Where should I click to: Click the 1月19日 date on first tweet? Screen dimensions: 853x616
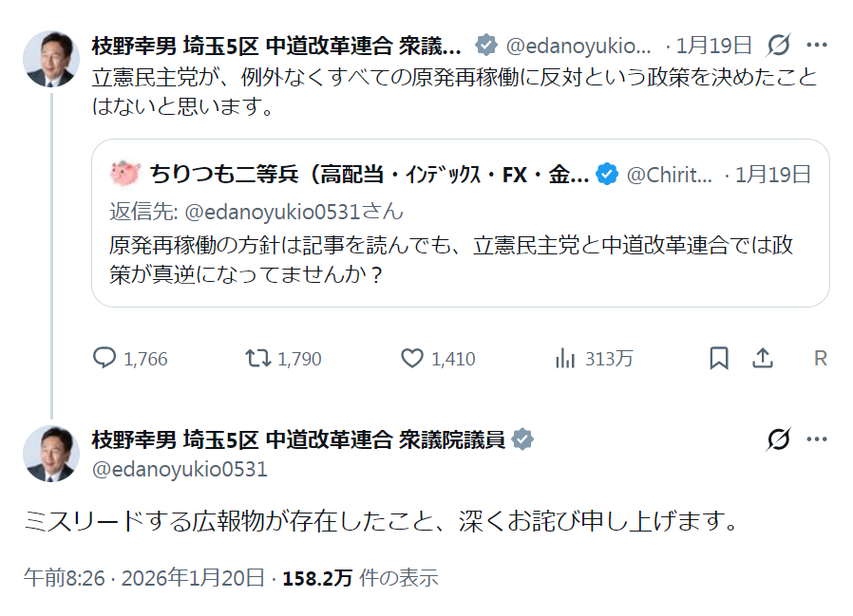[714, 45]
